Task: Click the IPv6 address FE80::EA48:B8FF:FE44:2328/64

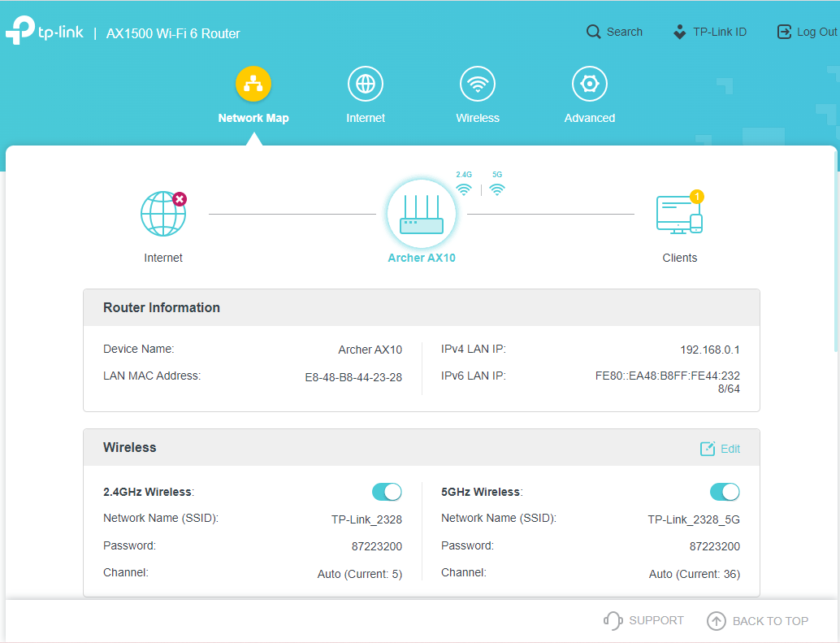Action: (x=668, y=382)
